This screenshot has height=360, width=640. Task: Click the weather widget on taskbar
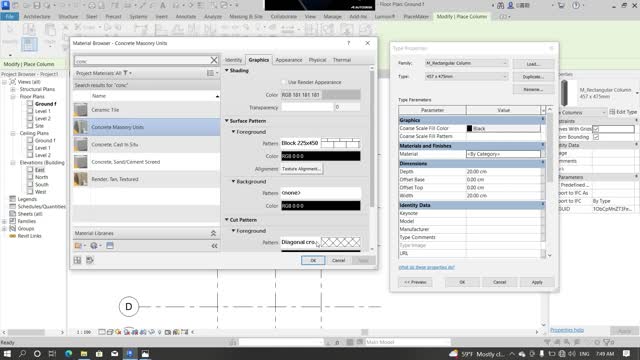click(x=477, y=354)
